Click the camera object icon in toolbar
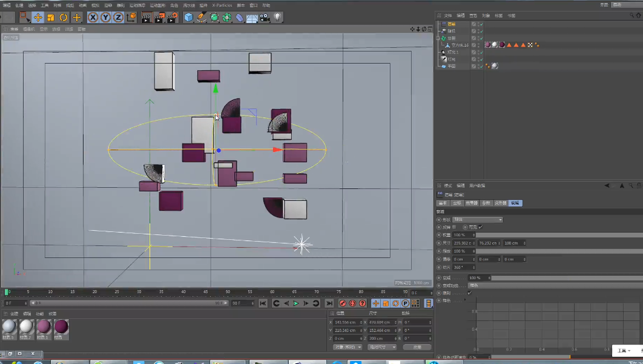 [x=264, y=18]
